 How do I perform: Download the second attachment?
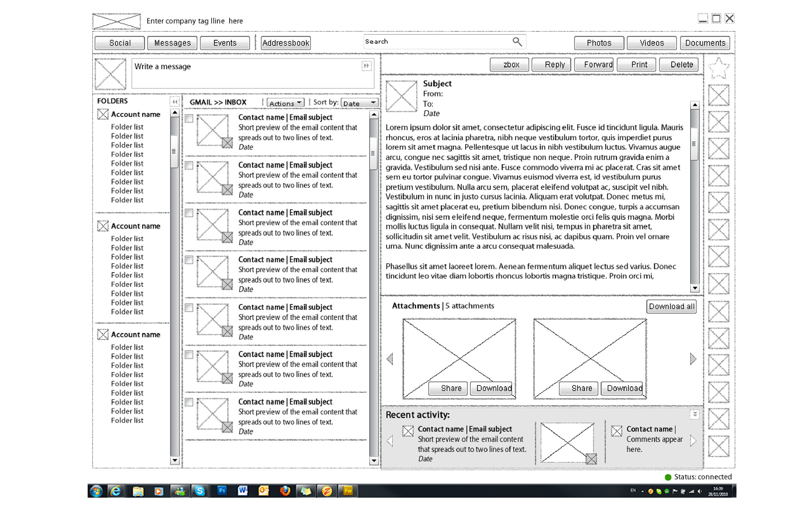click(621, 388)
